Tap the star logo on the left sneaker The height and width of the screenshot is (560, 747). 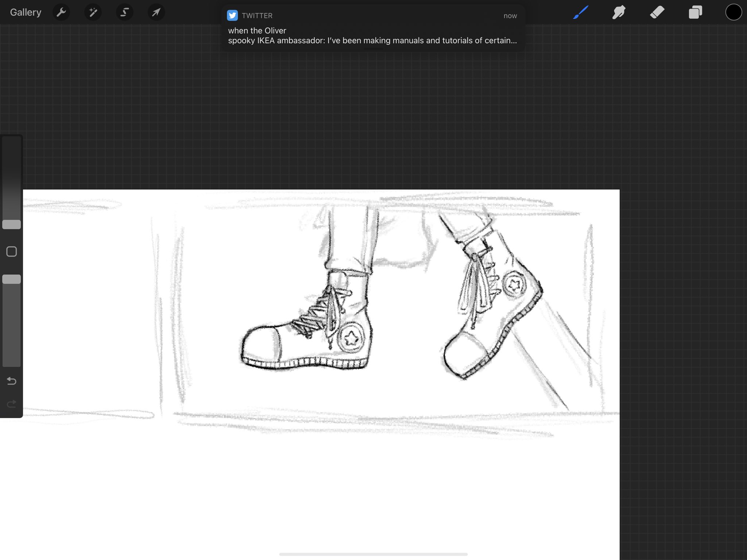[351, 339]
